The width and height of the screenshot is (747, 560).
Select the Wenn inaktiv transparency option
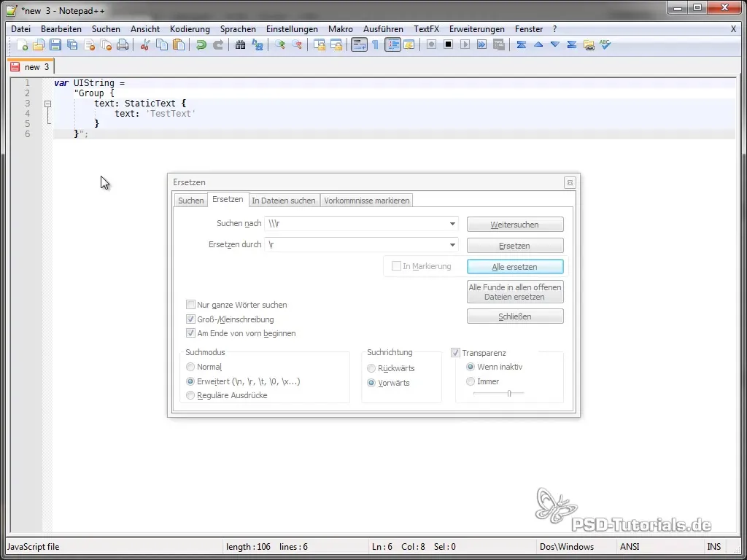click(x=471, y=367)
